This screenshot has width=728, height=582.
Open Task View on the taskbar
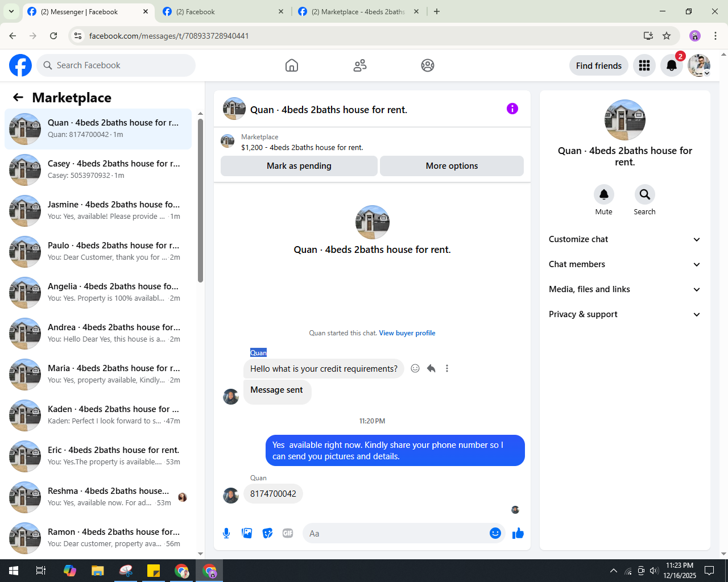41,571
